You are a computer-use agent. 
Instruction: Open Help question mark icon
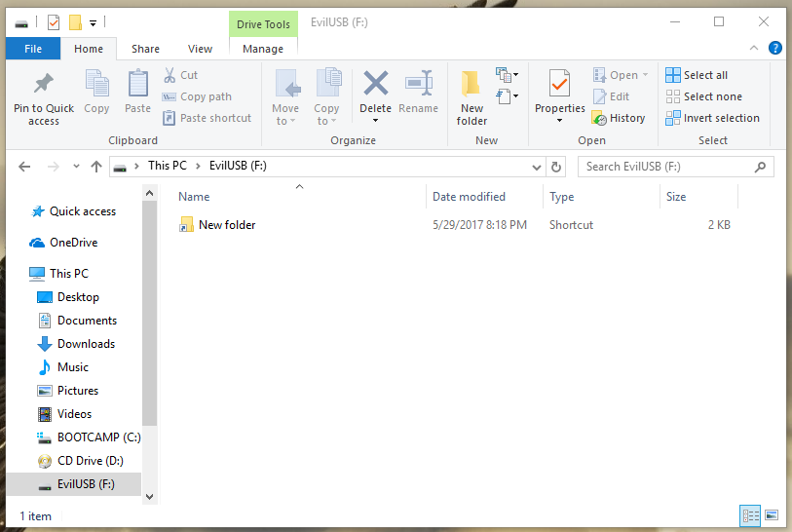[774, 48]
